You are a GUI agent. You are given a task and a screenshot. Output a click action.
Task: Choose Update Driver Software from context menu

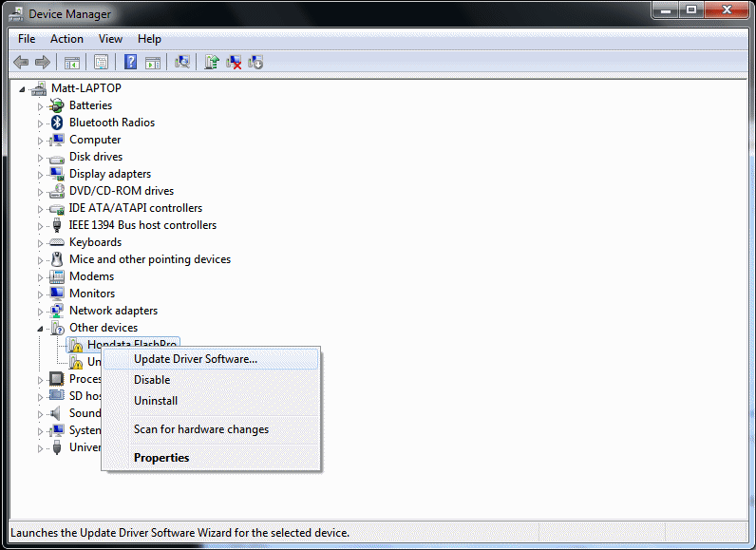tap(211, 359)
